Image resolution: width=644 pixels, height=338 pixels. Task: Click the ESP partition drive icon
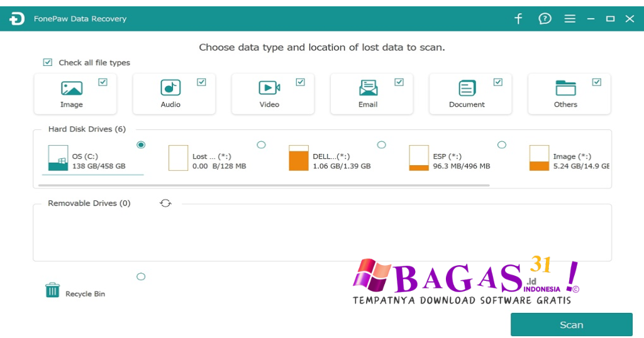click(x=419, y=158)
